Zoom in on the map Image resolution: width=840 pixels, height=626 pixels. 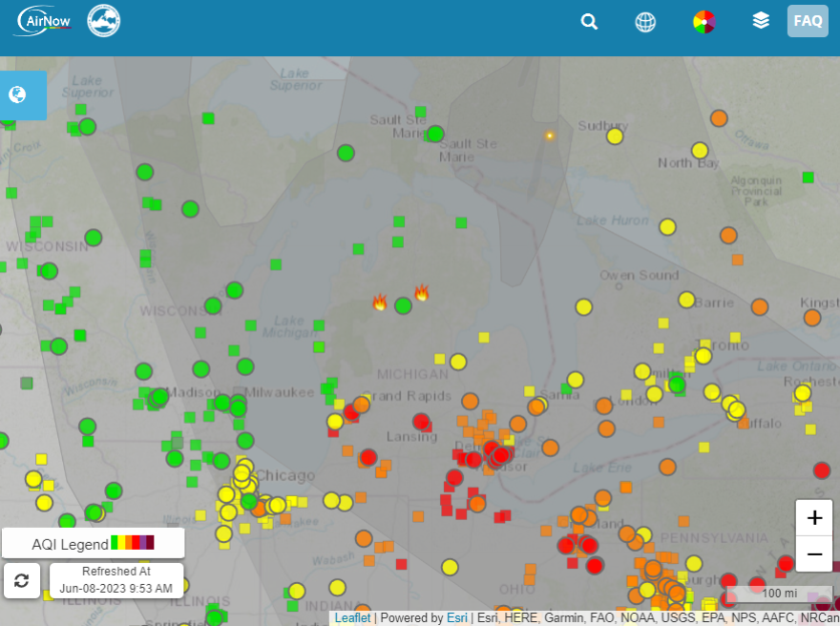[x=814, y=518]
